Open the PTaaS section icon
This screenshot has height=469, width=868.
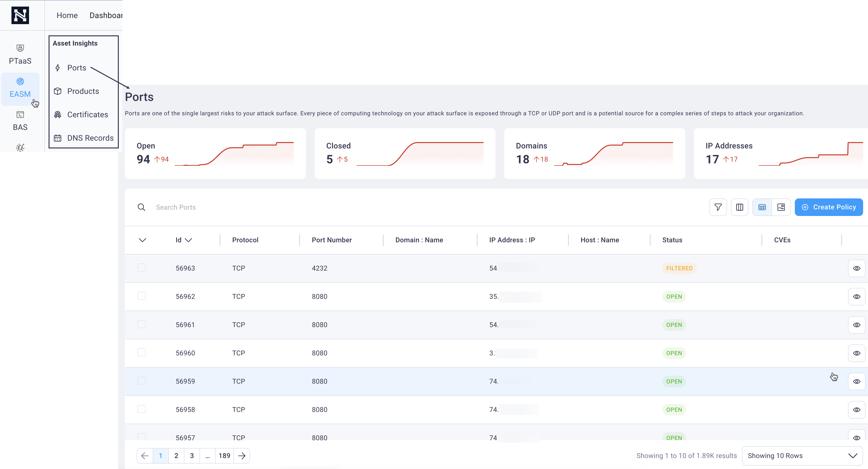(x=20, y=48)
